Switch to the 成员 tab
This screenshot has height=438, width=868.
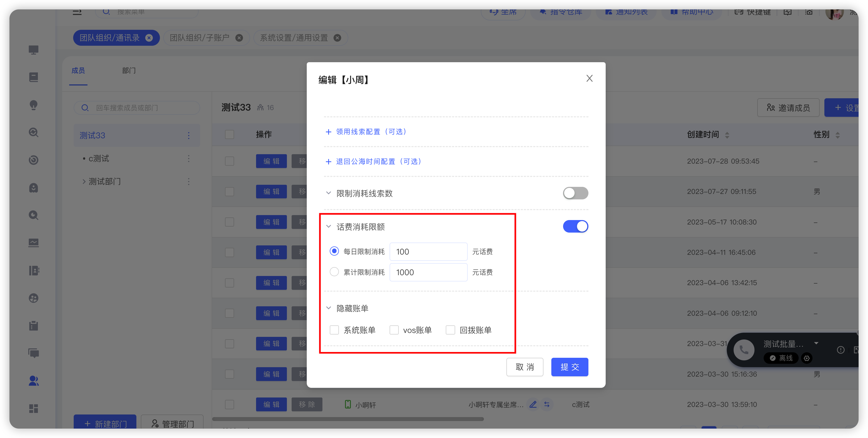(78, 71)
